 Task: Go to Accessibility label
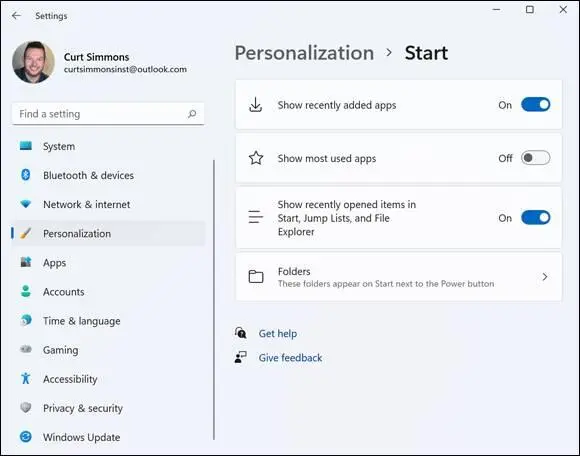coord(70,379)
